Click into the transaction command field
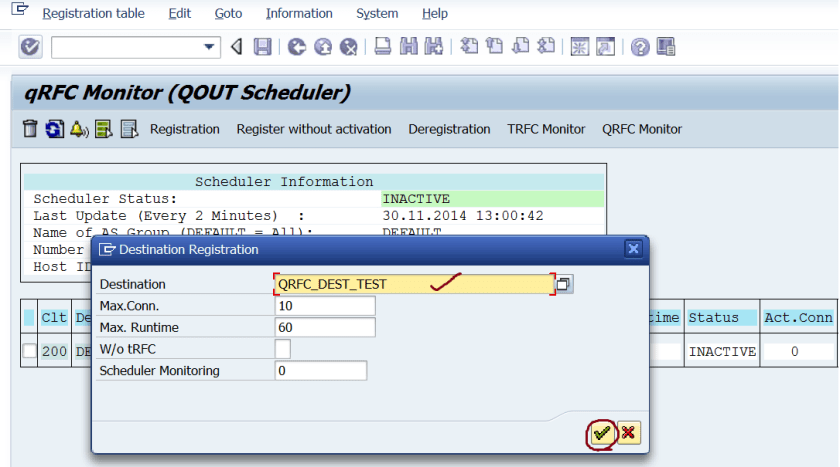This screenshot has height=467, width=840. pos(128,47)
